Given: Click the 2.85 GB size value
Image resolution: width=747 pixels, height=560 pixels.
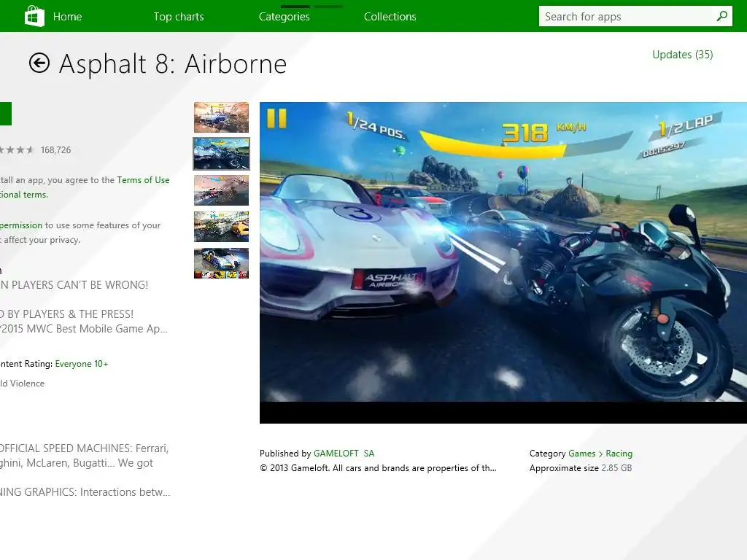Looking at the screenshot, I should tap(616, 468).
